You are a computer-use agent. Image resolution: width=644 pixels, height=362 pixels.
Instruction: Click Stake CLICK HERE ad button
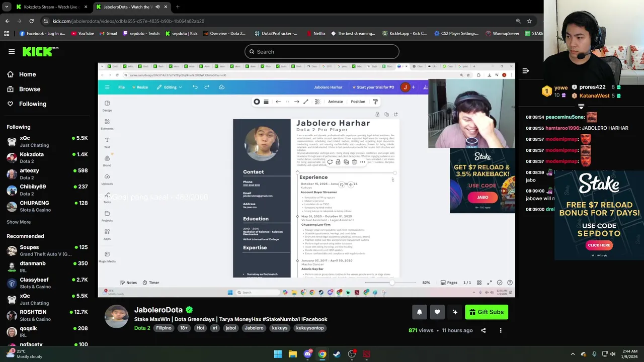point(599,245)
